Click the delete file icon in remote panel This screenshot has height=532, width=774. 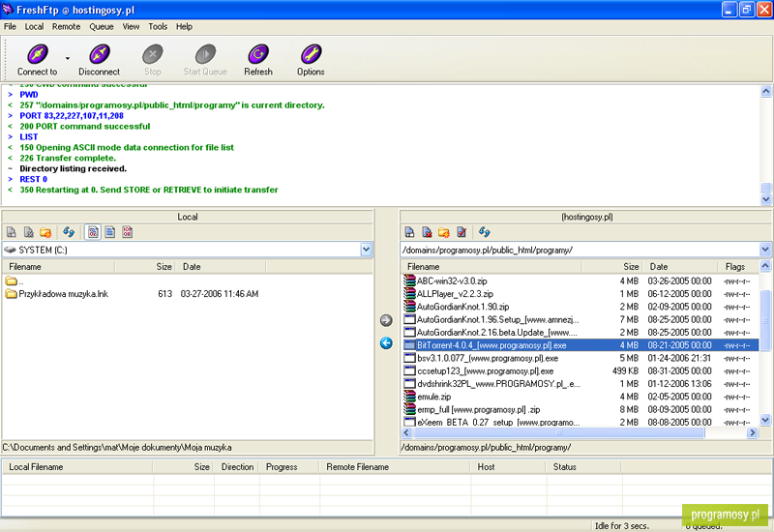pos(427,232)
